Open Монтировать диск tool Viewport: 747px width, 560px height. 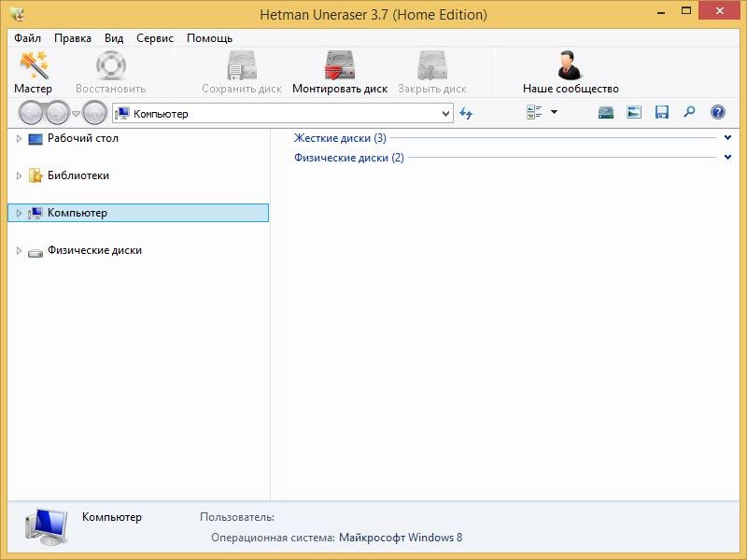pyautogui.click(x=340, y=65)
